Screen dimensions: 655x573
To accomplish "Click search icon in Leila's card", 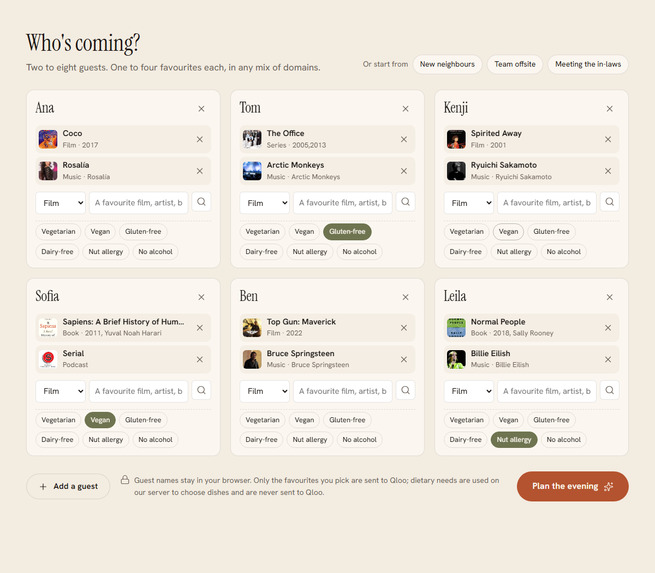I will click(x=609, y=390).
